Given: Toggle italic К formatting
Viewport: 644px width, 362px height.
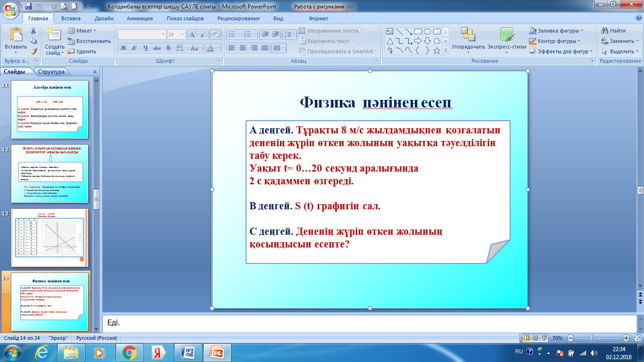Looking at the screenshot, I should 134,48.
